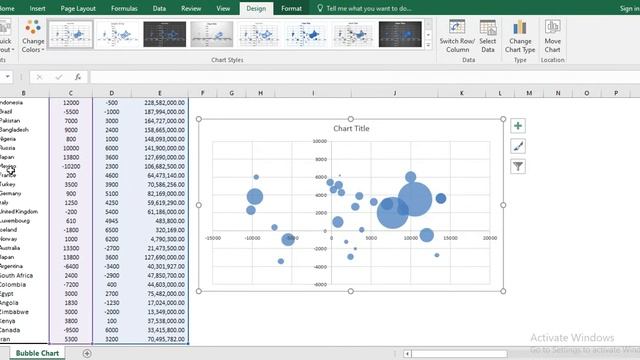The image size is (640, 360).
Task: Apply the fourth gray gradient chart style
Action: pos(211,34)
